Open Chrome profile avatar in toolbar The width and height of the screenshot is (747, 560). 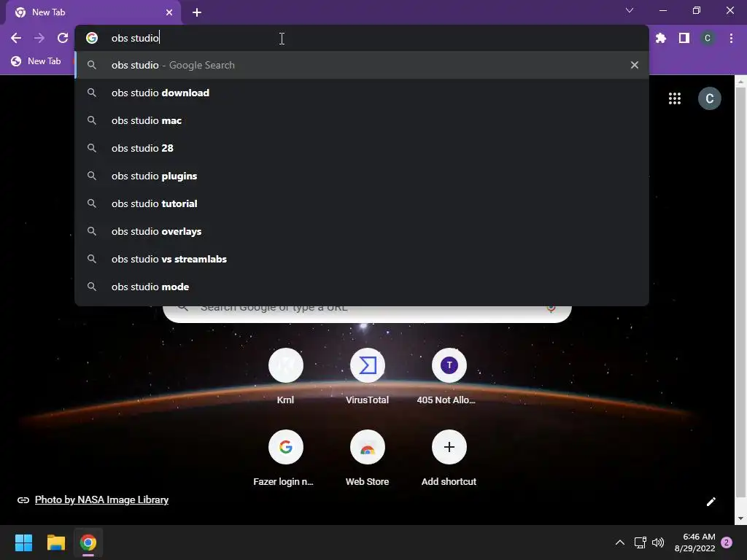708,38
